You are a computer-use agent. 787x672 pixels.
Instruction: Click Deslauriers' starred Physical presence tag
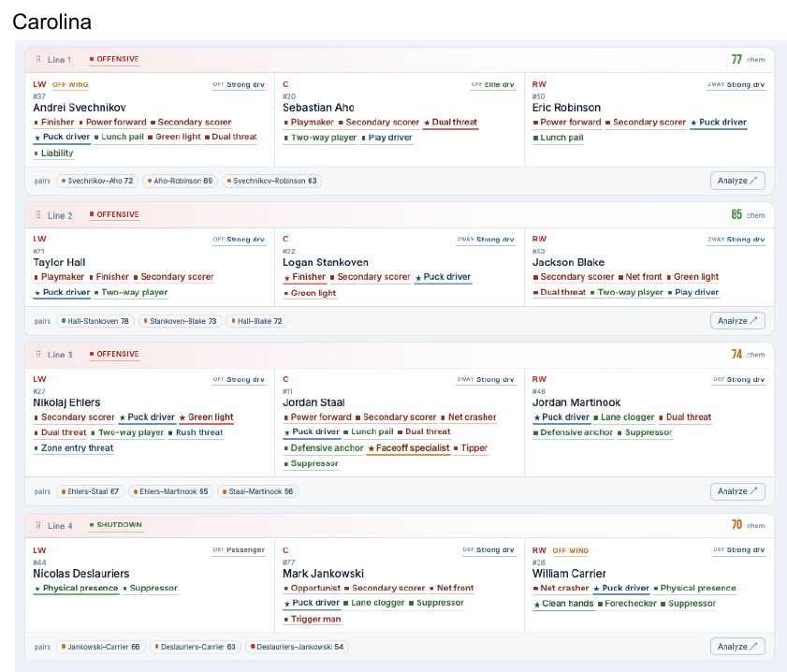(x=76, y=588)
